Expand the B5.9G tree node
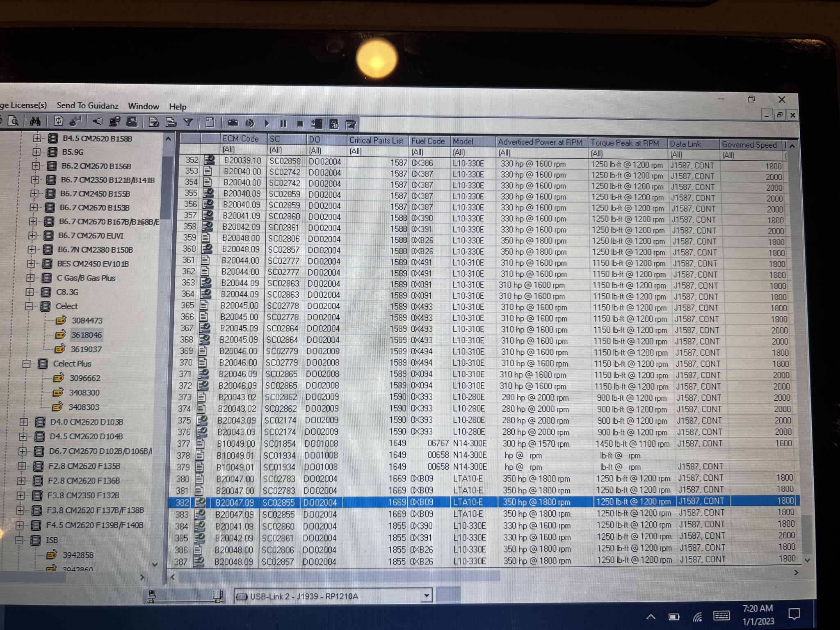 coord(37,152)
